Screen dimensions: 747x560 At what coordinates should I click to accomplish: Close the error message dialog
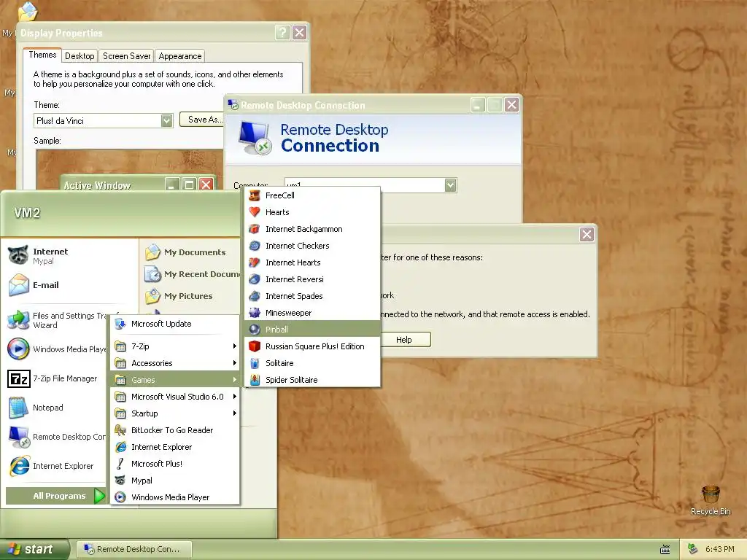[587, 234]
